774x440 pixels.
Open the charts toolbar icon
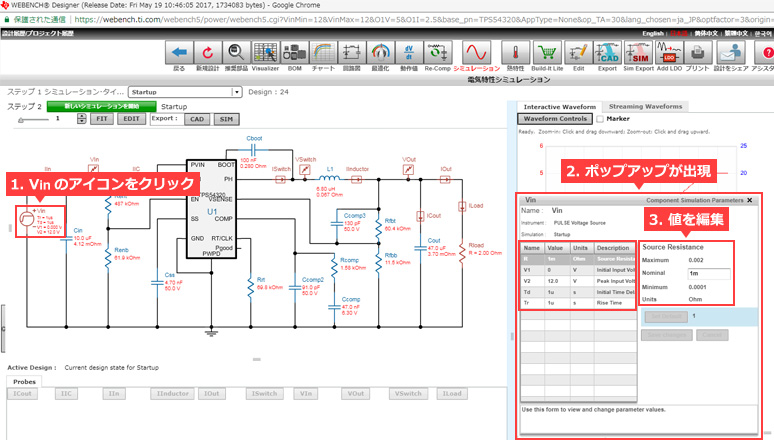point(323,52)
